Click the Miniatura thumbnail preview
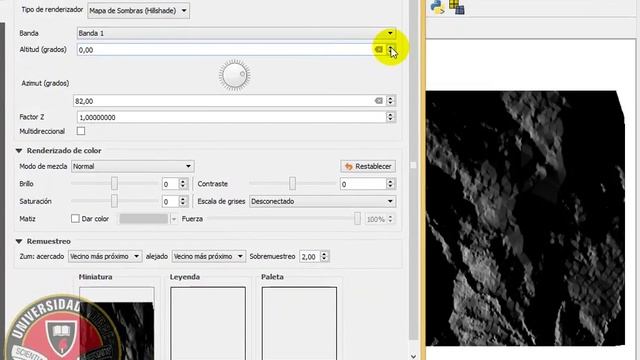The width and height of the screenshot is (640, 360). click(117, 323)
